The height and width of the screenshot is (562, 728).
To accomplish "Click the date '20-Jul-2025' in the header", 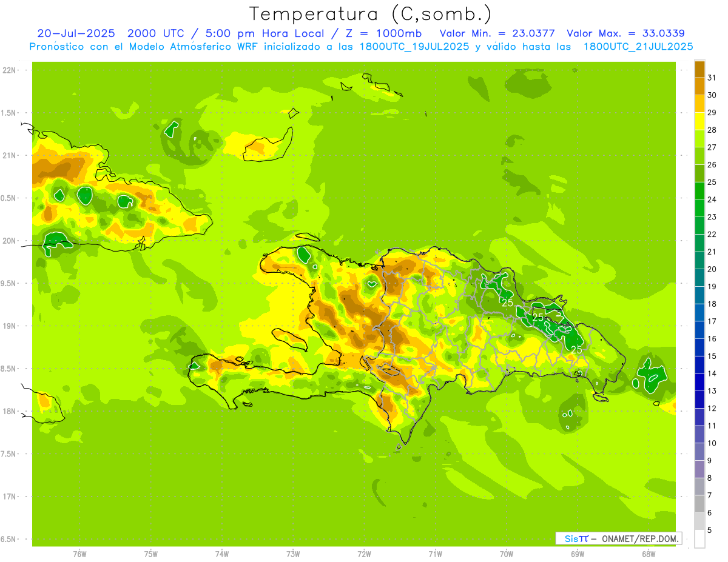I will click(76, 33).
